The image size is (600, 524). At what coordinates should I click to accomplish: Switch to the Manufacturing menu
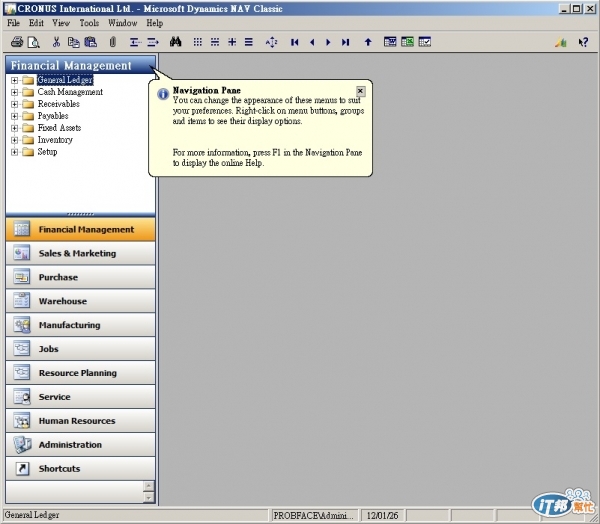coord(80,325)
